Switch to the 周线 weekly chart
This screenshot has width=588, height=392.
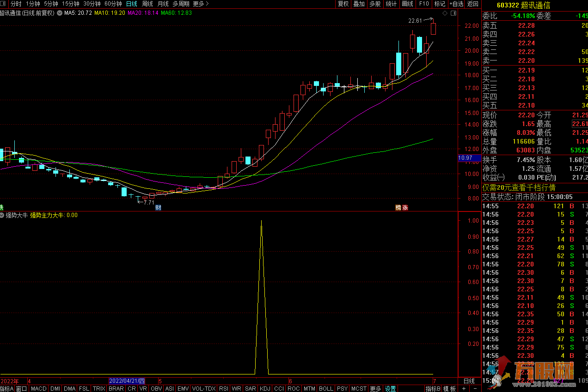pyautogui.click(x=147, y=4)
